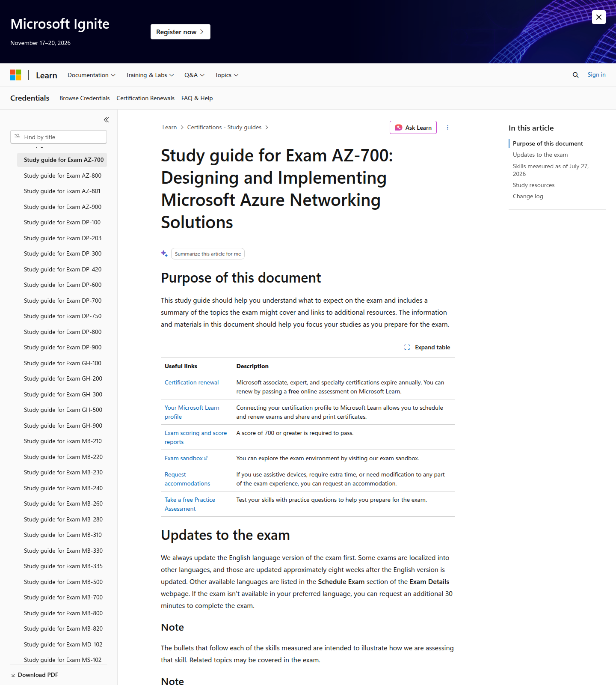This screenshot has height=685, width=616.
Task: Select Study guide for Exam DP-100
Action: tap(62, 222)
